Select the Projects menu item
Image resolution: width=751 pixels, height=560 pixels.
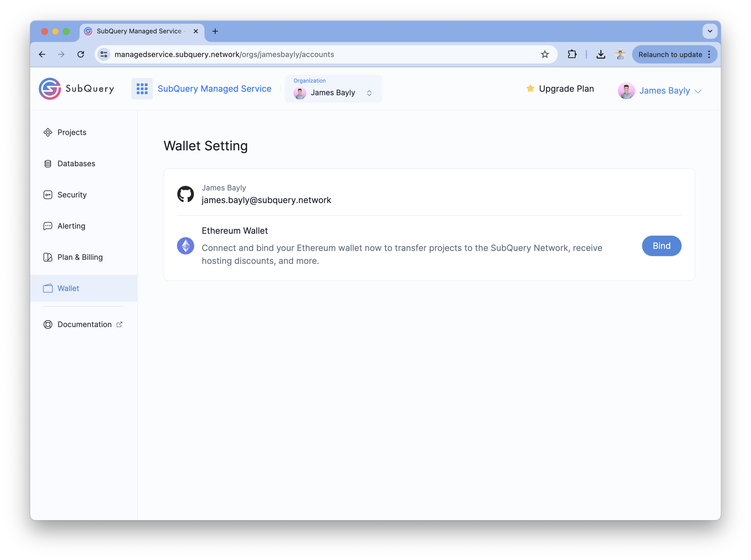72,132
